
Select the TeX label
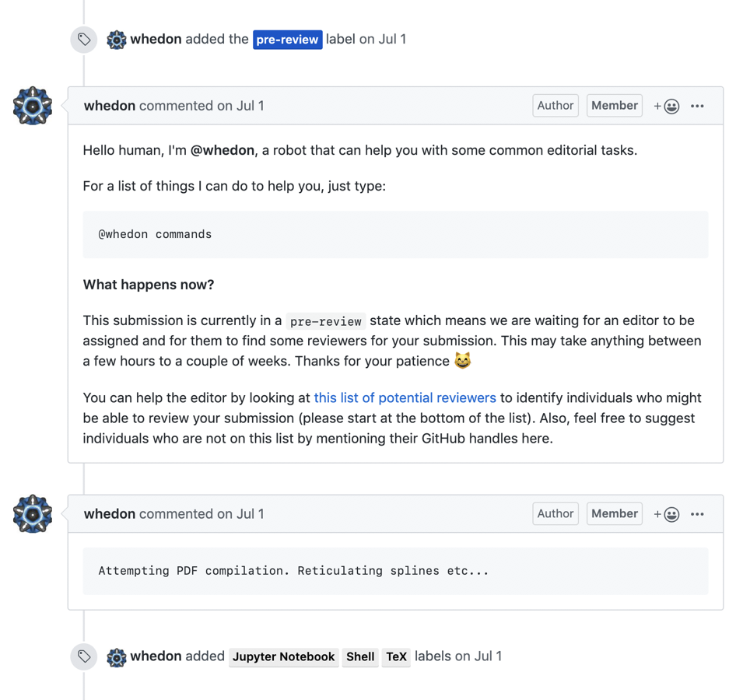tap(396, 657)
